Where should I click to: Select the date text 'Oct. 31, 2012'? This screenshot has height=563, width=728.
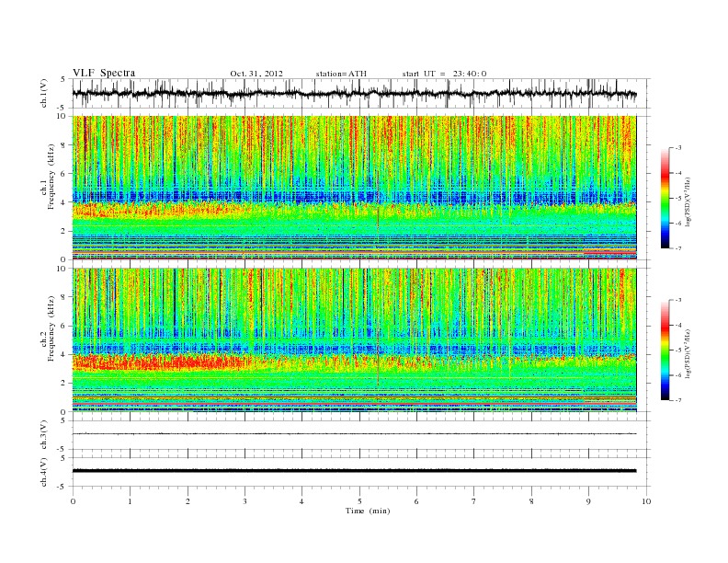coord(256,74)
